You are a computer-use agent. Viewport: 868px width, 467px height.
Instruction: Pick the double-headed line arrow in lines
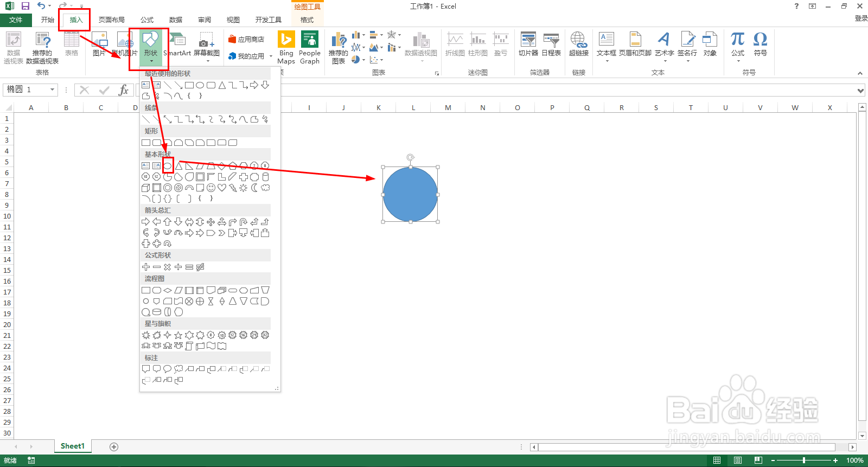tap(168, 119)
